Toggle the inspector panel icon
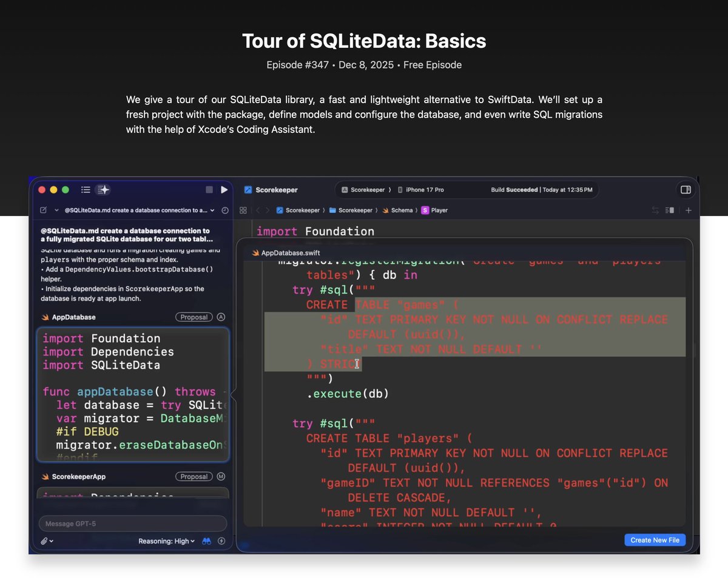This screenshot has width=728, height=586. point(686,190)
